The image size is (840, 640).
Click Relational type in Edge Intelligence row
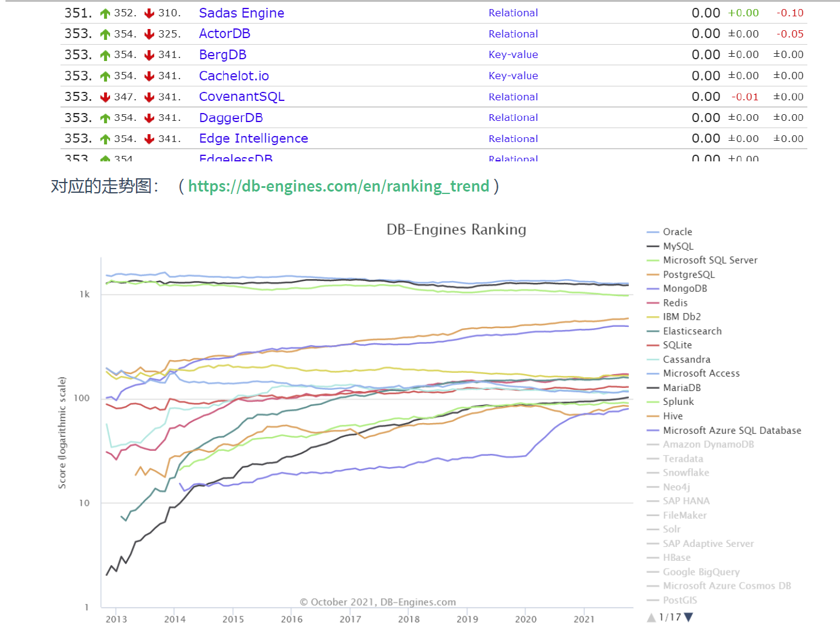tap(513, 138)
